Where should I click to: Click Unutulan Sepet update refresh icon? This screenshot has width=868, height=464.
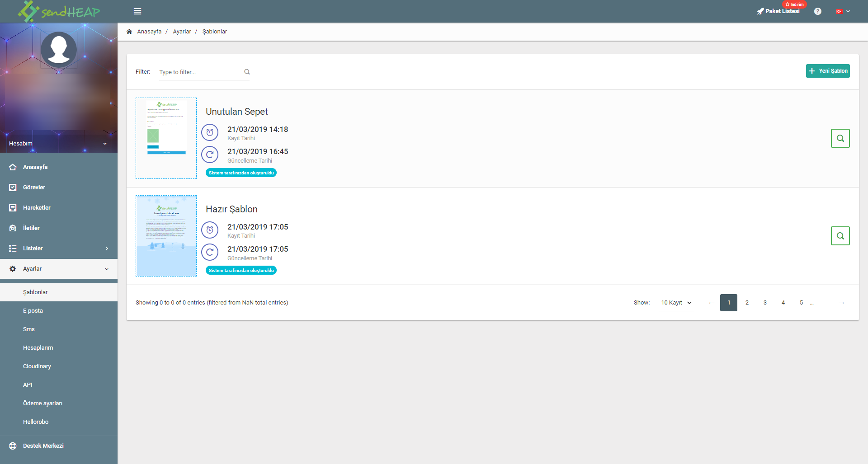point(210,155)
